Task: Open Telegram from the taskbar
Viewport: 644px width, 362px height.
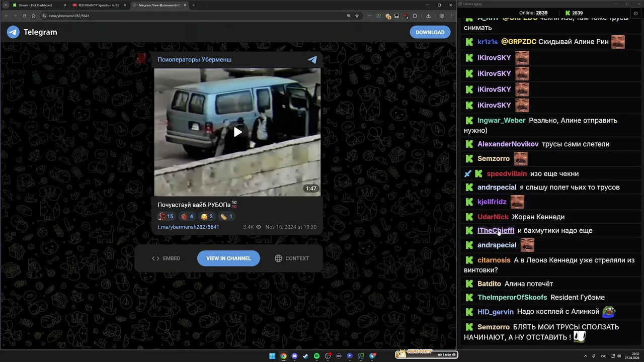Action: (372, 356)
